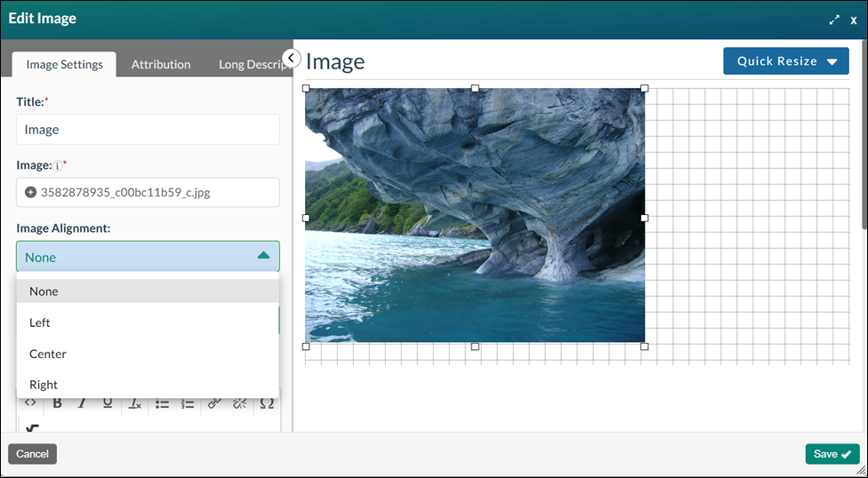868x478 pixels.
Task: Click the middle-left resize handle of the image
Action: click(306, 218)
